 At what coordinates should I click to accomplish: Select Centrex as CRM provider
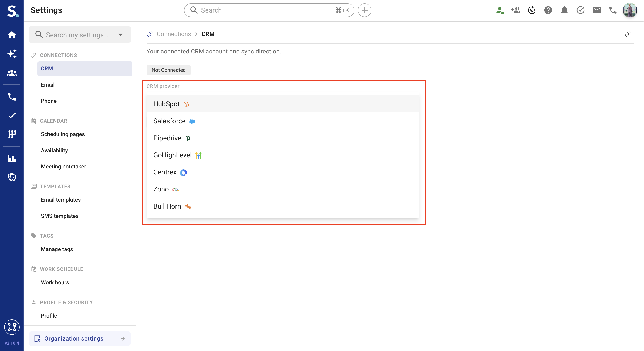[283, 172]
